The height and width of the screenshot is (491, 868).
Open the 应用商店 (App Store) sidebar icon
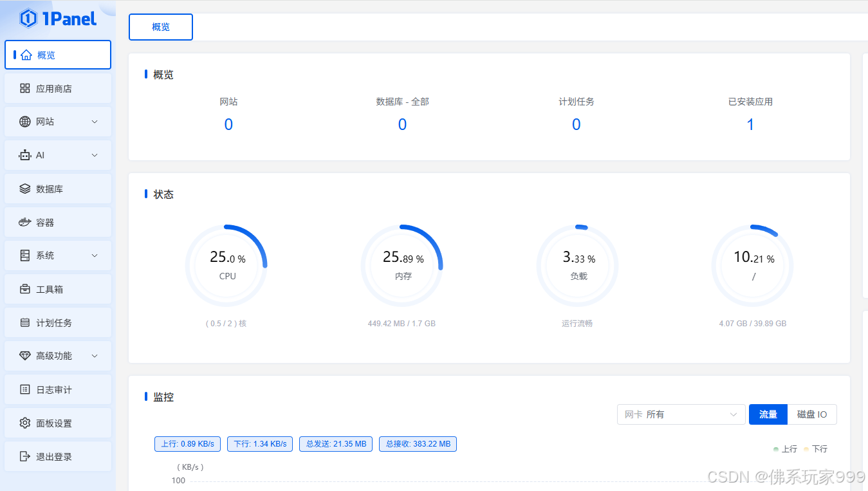(26, 88)
